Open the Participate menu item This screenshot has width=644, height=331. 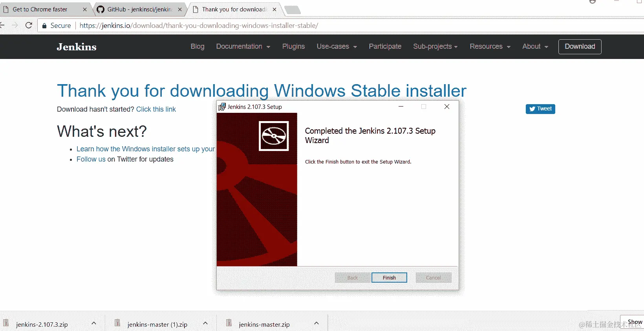(385, 46)
